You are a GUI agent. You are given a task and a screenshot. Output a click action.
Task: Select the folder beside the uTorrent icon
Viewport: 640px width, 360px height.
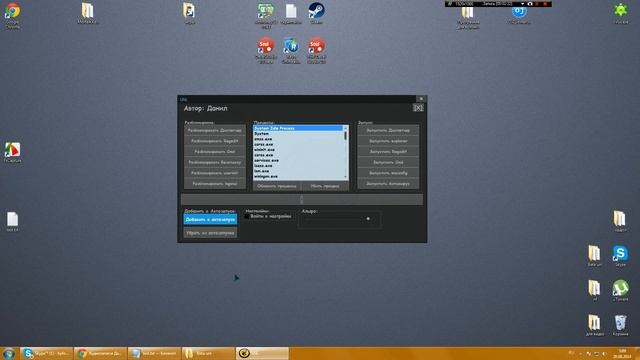coord(594,290)
